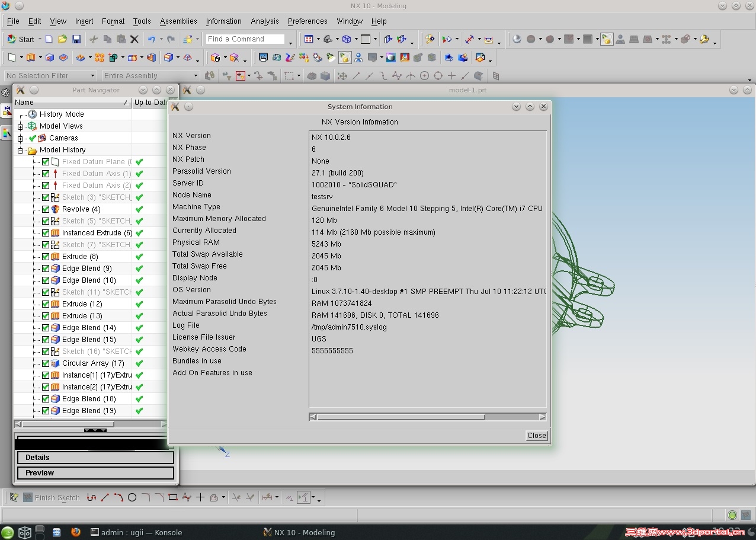Select the Line sketch tool
756x540 pixels.
[105, 497]
